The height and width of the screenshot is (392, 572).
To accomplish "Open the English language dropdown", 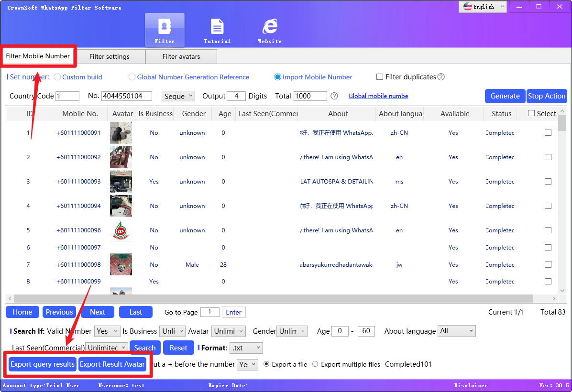I will (483, 7).
